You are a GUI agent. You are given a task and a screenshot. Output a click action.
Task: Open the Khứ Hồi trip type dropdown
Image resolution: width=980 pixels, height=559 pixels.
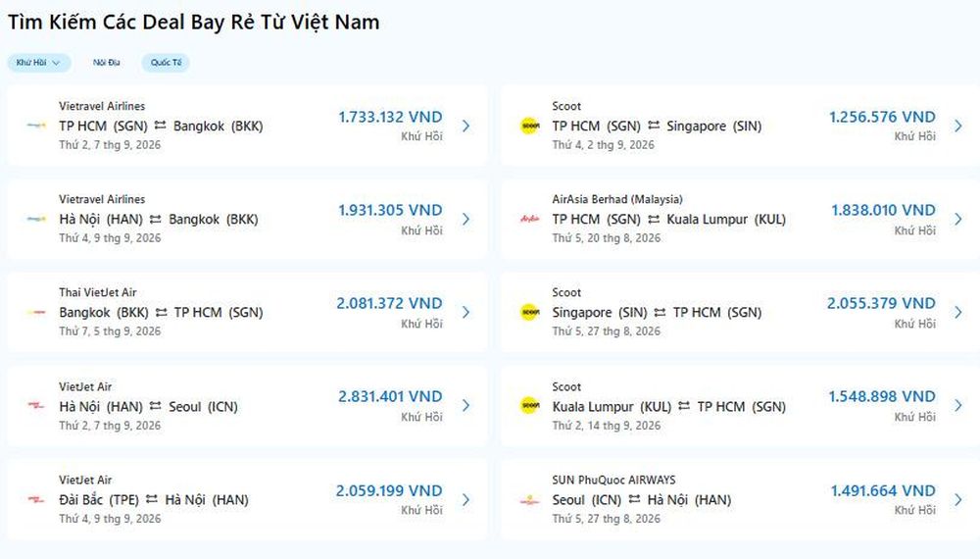coord(39,63)
